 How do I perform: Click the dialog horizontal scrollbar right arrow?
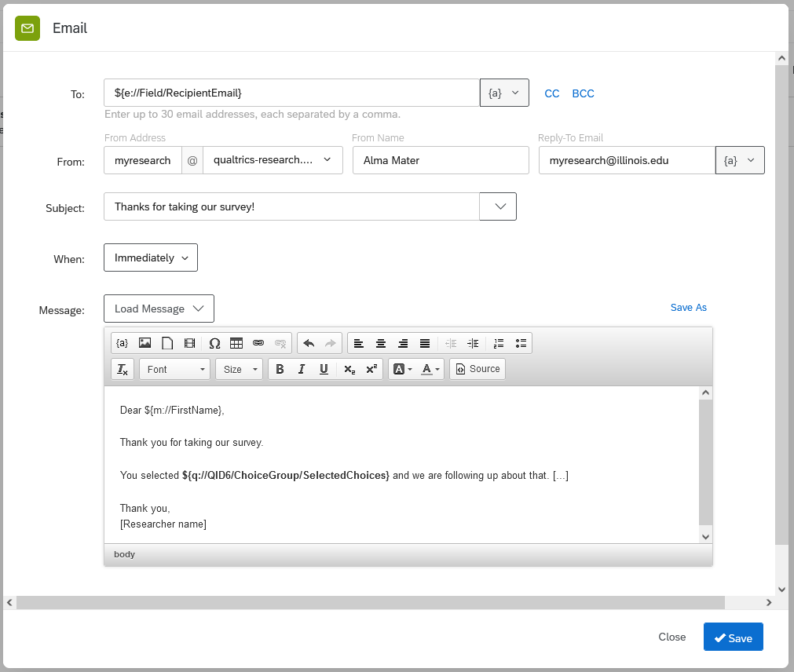point(769,602)
